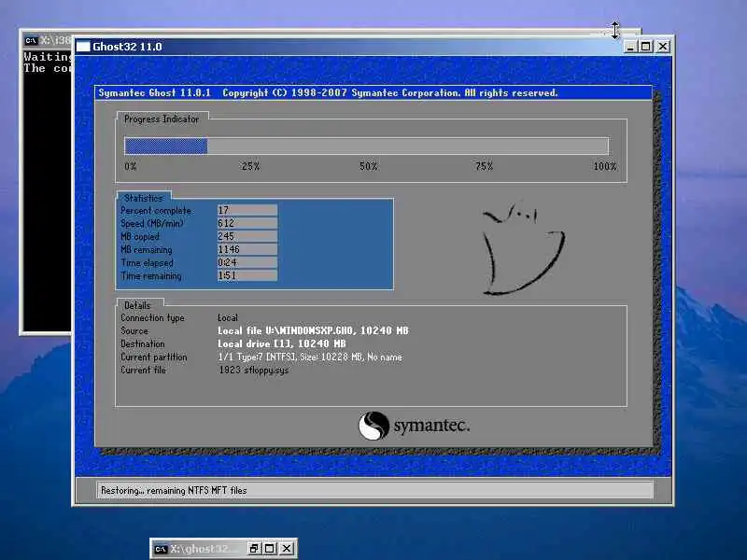
Task: Click the Source file path text
Action: 313,330
